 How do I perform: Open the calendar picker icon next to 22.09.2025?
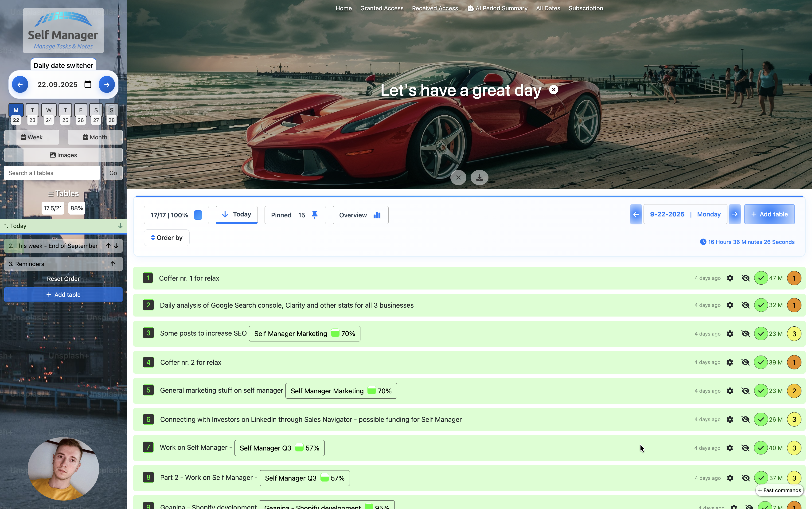click(88, 84)
